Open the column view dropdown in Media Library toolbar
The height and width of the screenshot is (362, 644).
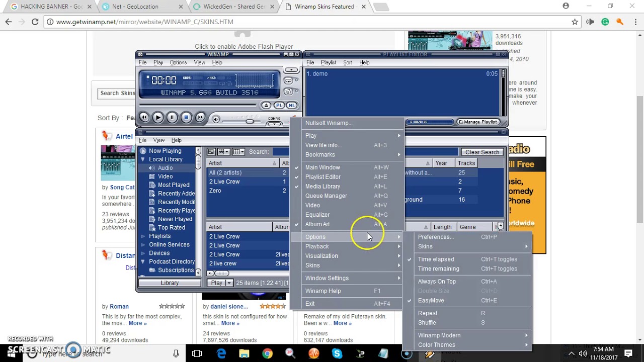pos(238,152)
